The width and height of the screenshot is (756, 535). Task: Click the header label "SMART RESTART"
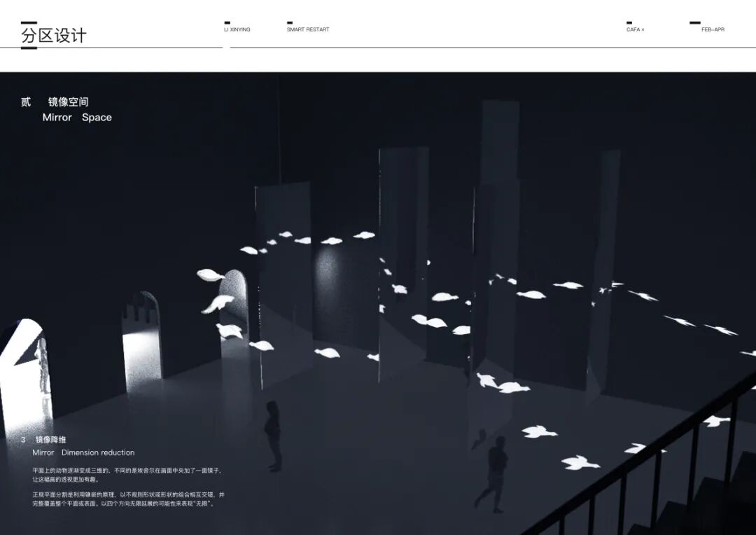308,29
